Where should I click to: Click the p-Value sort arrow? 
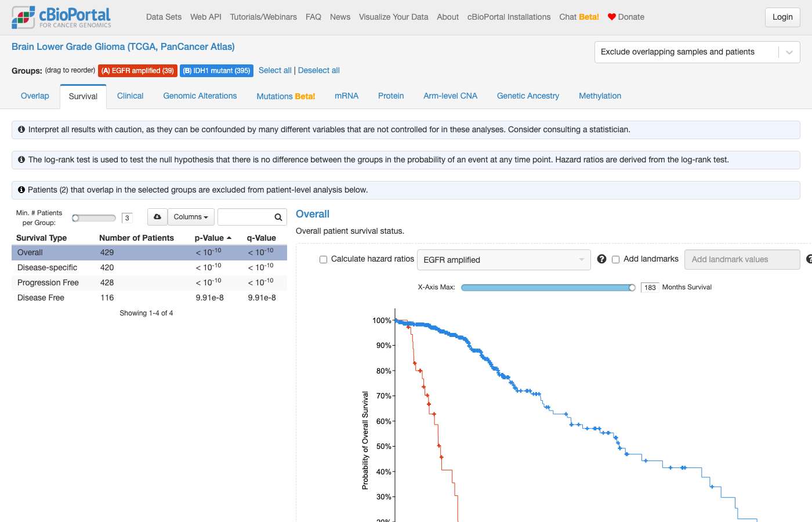229,238
